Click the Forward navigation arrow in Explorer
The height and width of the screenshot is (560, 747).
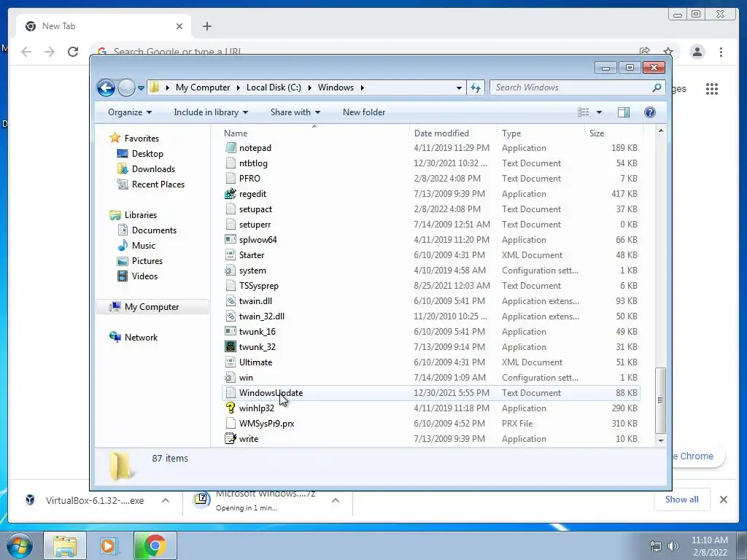pos(126,87)
